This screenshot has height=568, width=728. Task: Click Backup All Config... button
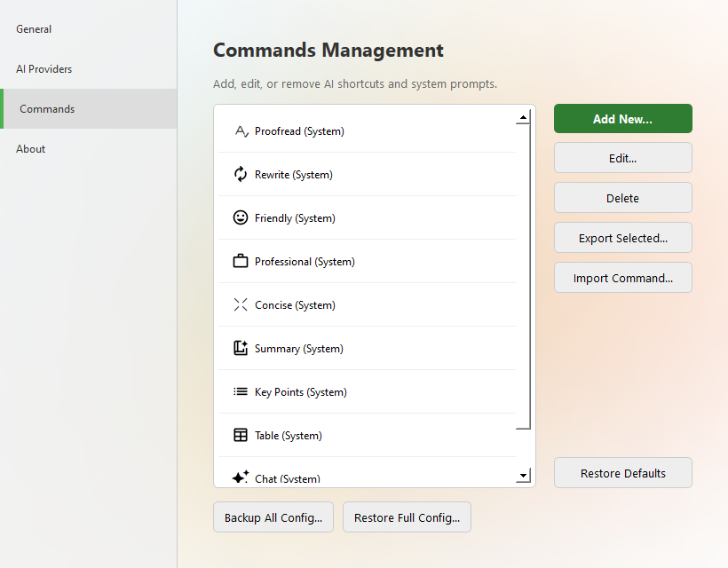click(273, 517)
